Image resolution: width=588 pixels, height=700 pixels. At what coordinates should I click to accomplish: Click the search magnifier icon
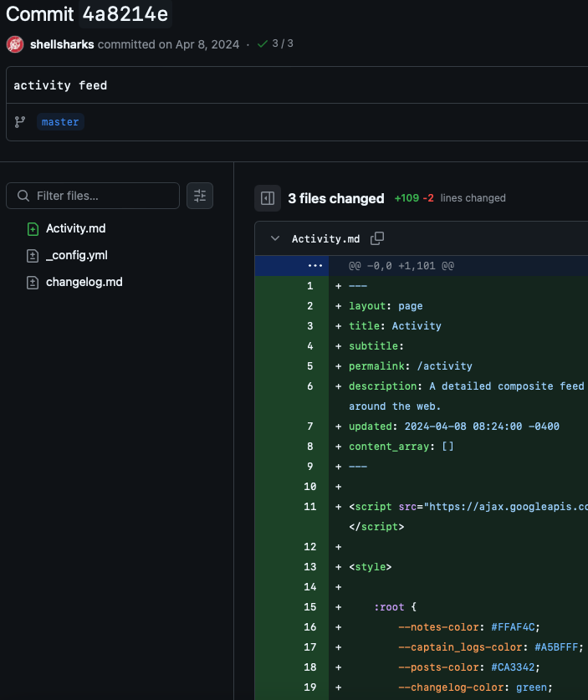pyautogui.click(x=23, y=196)
